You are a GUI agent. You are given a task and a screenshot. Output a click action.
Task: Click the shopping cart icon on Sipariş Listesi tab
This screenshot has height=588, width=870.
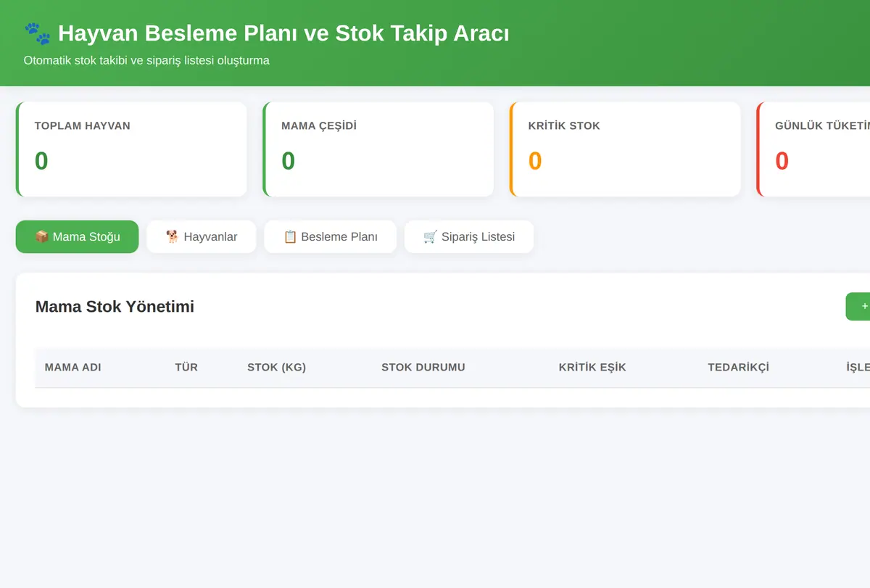(431, 236)
